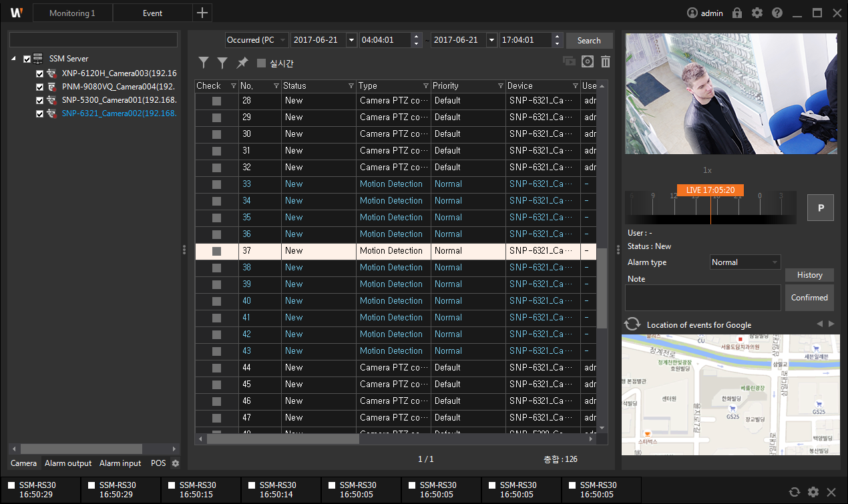Viewport: 848px width, 504px height.
Task: Click the lock screen padlock icon
Action: (x=737, y=13)
